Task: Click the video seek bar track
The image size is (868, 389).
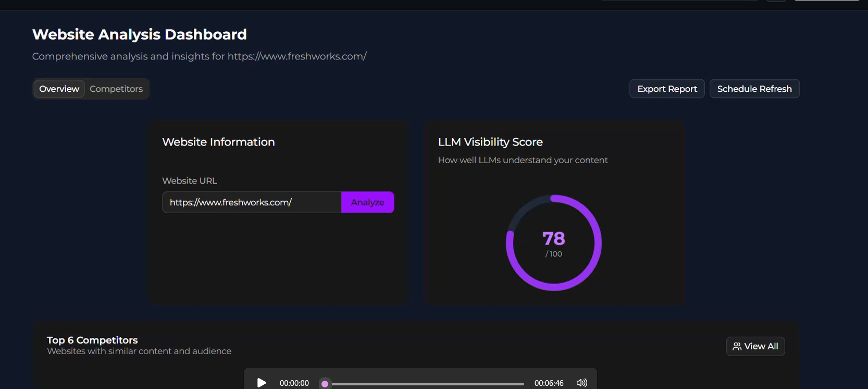Action: [424, 384]
